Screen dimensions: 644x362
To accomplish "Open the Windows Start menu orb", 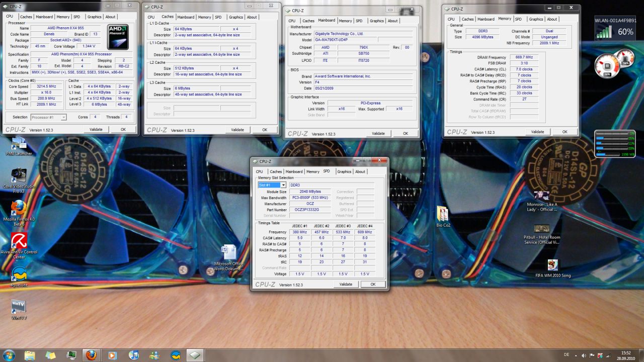I will 9,355.
